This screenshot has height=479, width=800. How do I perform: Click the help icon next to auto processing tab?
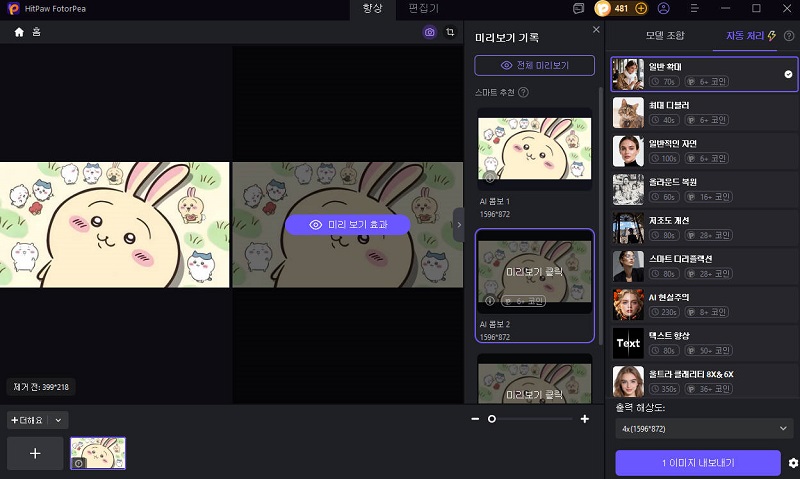[789, 36]
